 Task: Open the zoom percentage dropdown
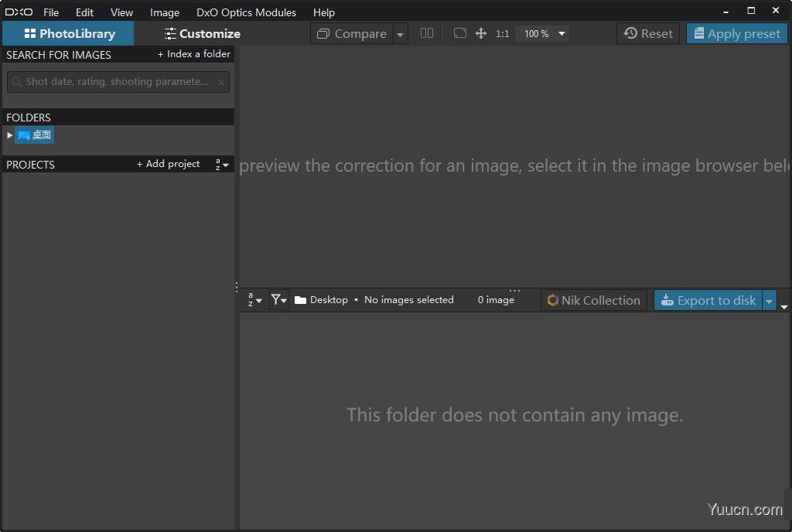pyautogui.click(x=559, y=33)
